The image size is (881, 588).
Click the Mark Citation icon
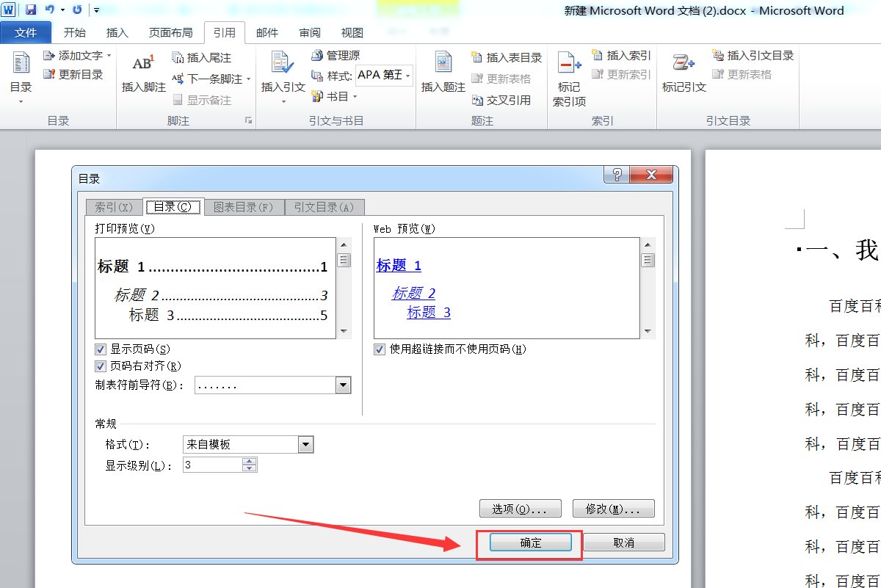click(684, 63)
